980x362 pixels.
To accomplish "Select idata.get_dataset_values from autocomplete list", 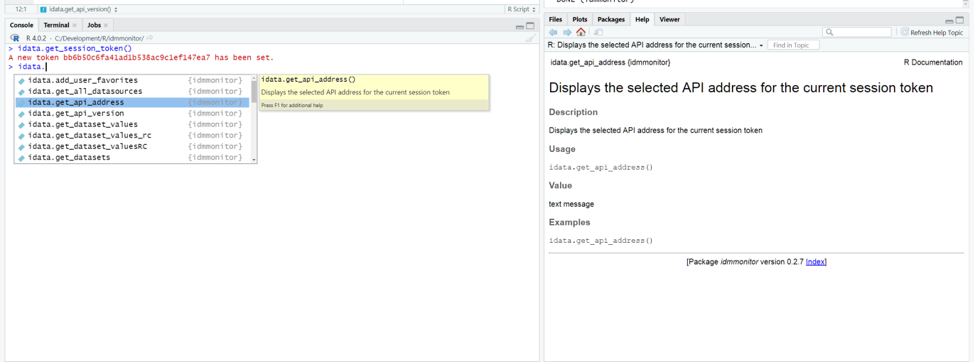I will point(82,124).
